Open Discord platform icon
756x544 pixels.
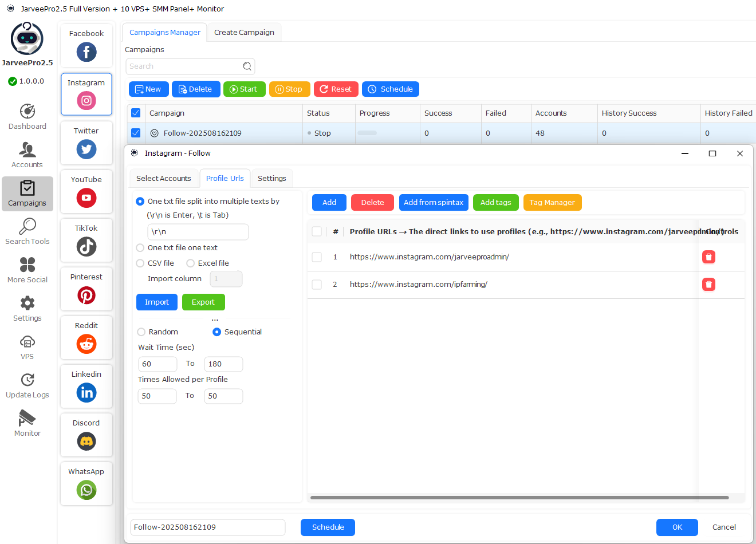point(86,441)
